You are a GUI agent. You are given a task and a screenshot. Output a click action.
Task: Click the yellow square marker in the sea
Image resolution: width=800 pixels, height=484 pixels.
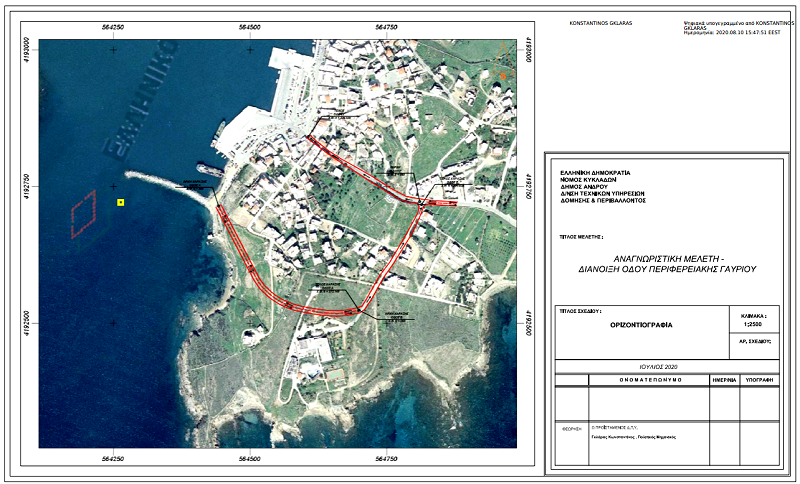tap(120, 203)
